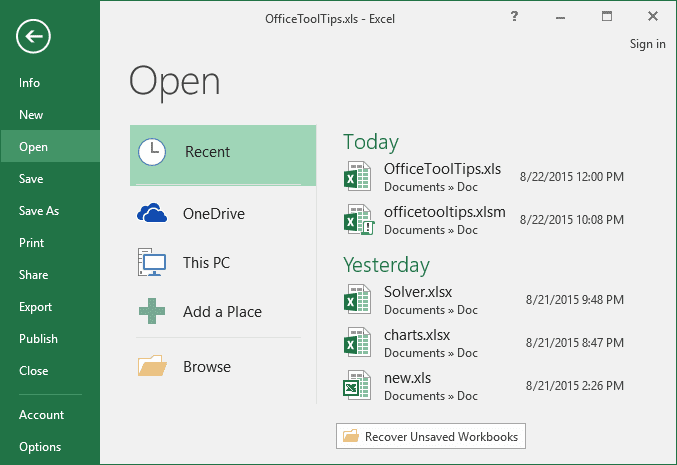Image resolution: width=677 pixels, height=465 pixels.
Task: Click the Browse folder icon
Action: click(x=152, y=366)
